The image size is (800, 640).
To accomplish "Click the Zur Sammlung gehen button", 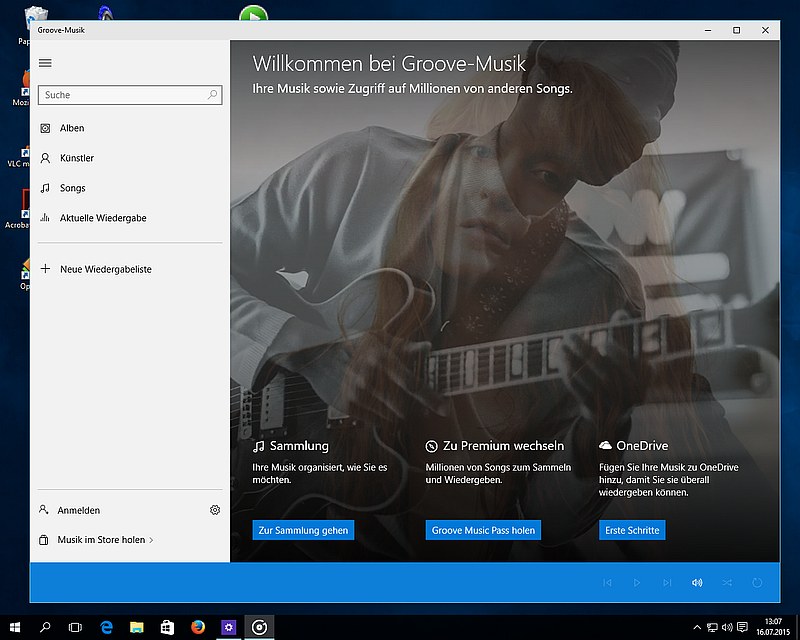I will tap(303, 530).
